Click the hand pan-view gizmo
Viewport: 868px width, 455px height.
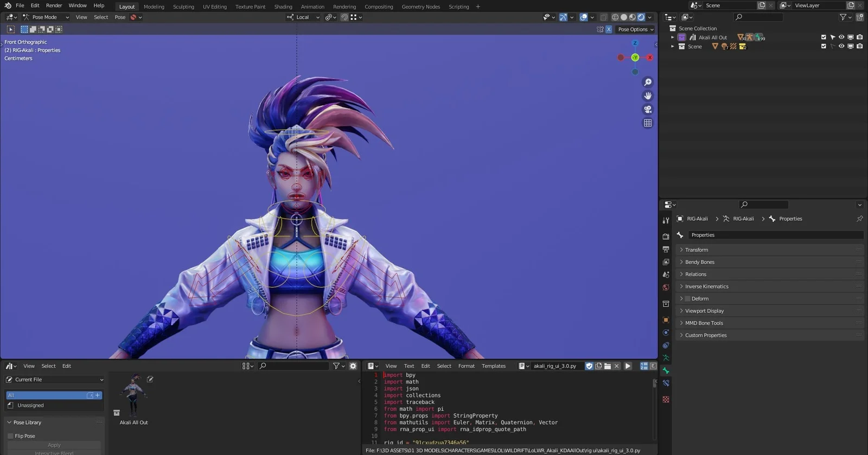[648, 96]
